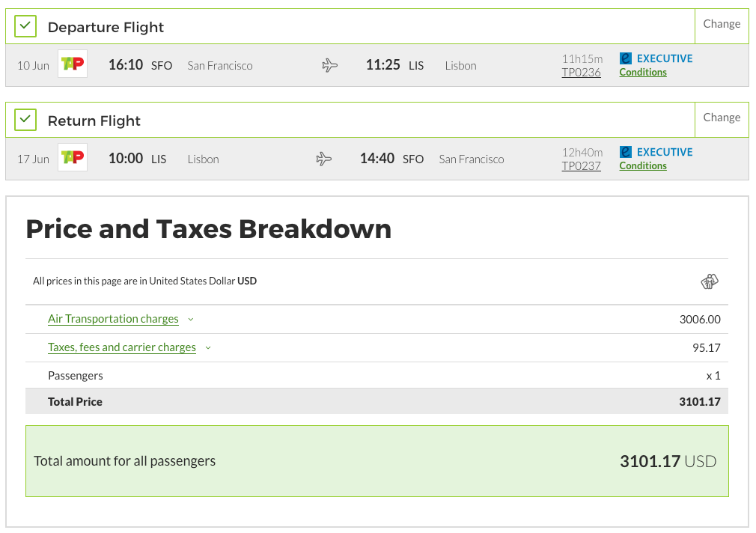Open Conditions for the return flight
The image size is (756, 533).
point(643,166)
